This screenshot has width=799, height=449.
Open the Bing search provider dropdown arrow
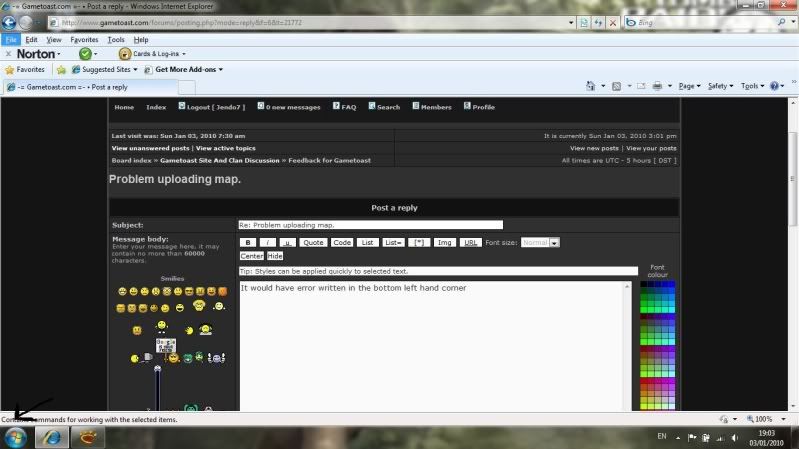(x=793, y=22)
